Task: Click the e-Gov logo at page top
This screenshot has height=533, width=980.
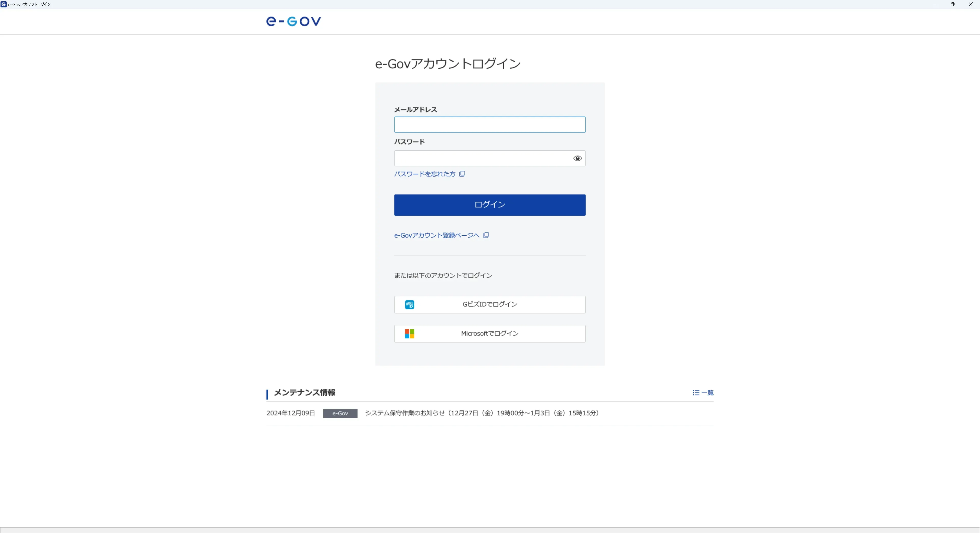Action: tap(293, 21)
